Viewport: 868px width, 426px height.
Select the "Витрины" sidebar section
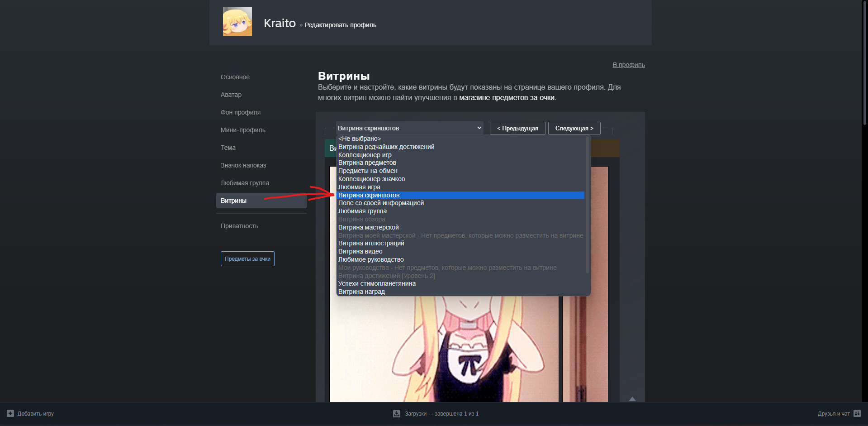261,201
